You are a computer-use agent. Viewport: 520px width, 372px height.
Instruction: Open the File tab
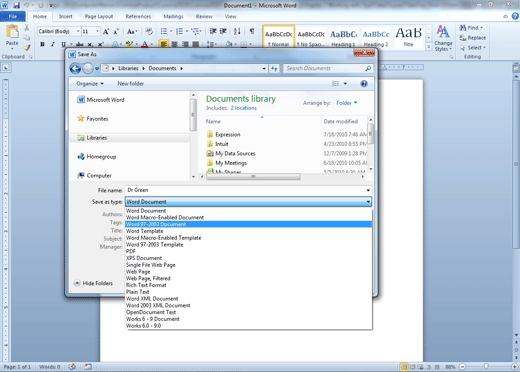(x=13, y=16)
